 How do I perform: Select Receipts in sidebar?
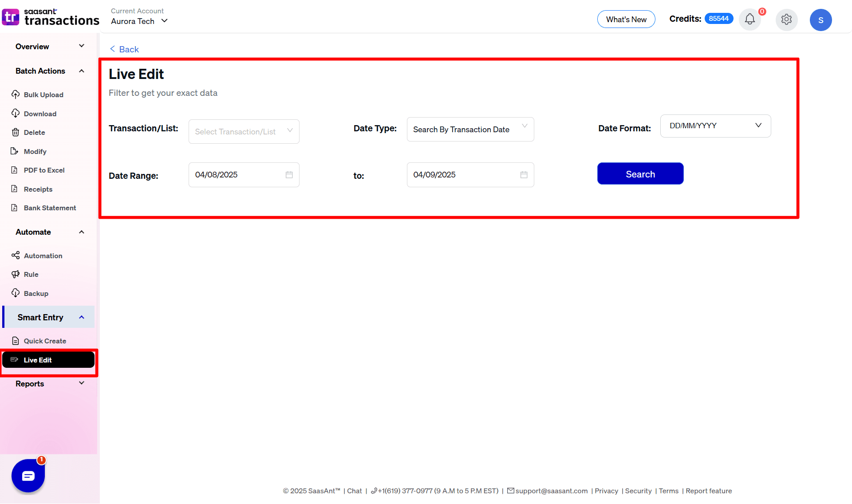(x=38, y=189)
